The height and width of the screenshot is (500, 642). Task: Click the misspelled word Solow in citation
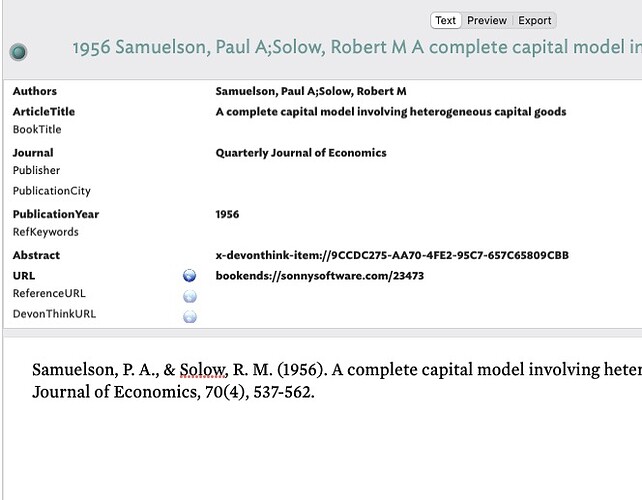(x=203, y=370)
